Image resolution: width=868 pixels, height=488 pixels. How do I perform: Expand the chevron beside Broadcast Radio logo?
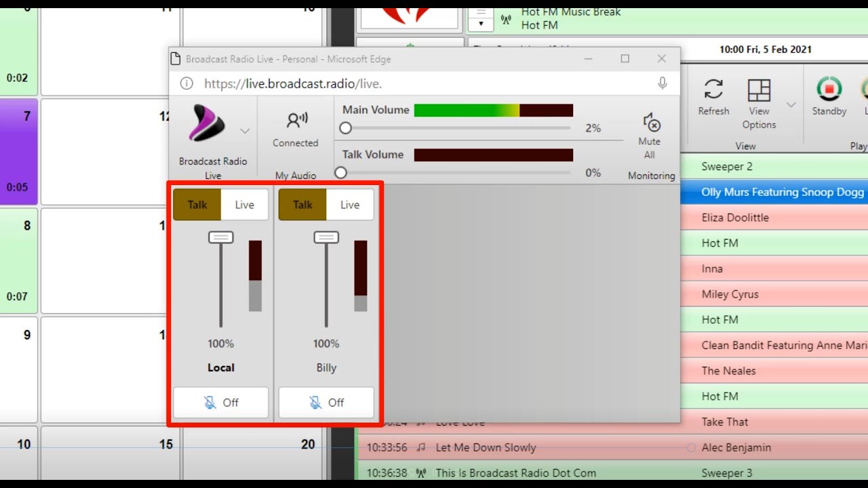pyautogui.click(x=245, y=131)
